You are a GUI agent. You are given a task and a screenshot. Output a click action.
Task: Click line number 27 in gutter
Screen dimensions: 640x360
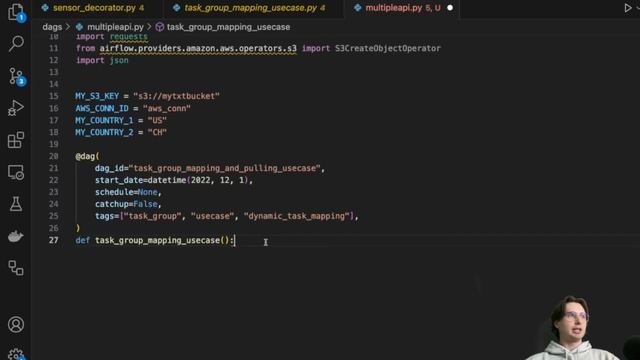coord(53,240)
